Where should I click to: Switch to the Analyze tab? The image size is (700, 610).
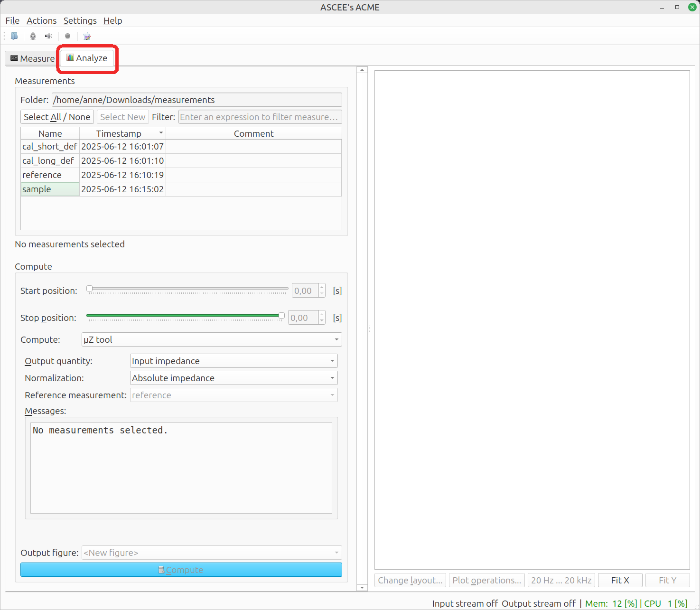[87, 58]
